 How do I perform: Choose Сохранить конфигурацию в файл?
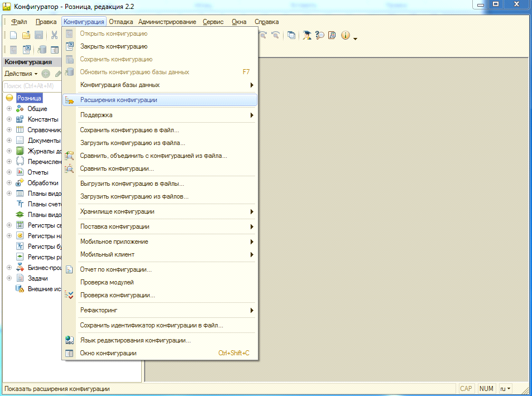pos(160,130)
